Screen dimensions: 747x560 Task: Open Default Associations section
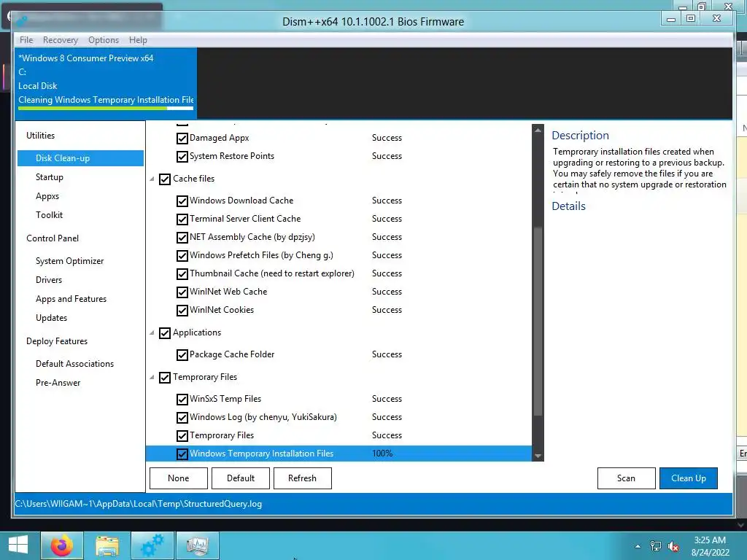[75, 364]
